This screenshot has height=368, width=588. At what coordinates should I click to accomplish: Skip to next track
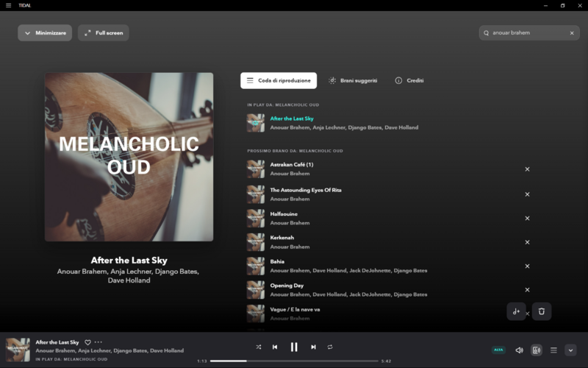coord(314,347)
